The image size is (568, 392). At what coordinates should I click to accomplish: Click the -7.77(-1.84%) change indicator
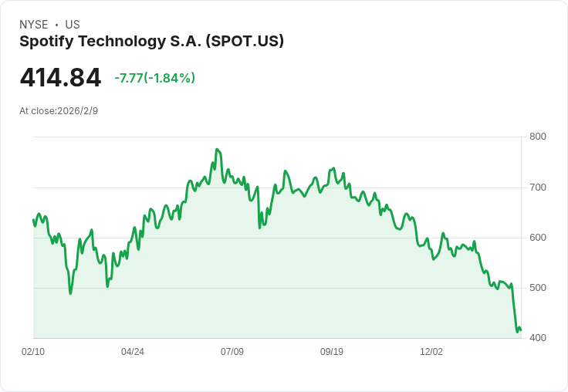pyautogui.click(x=154, y=78)
